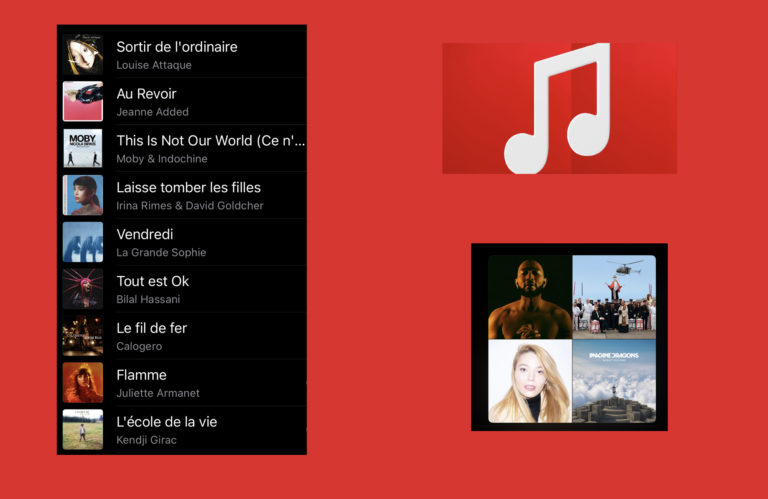Select the song title "Sortir de l'ordinaire"
This screenshot has height=499, width=768.
(x=177, y=47)
